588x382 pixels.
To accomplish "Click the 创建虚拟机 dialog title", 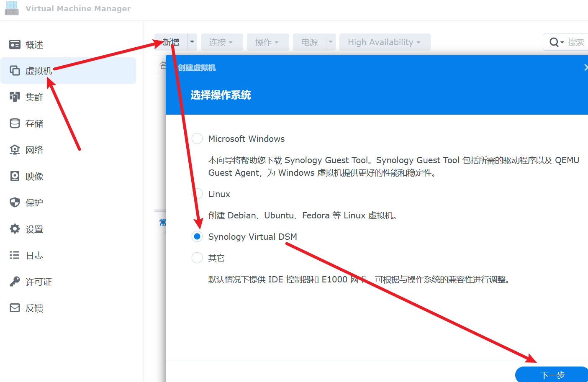I will (x=197, y=68).
